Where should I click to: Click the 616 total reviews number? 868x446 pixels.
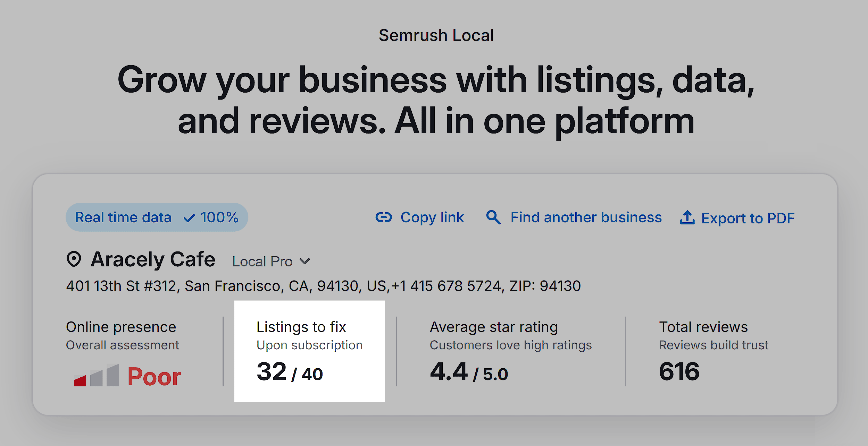click(679, 371)
